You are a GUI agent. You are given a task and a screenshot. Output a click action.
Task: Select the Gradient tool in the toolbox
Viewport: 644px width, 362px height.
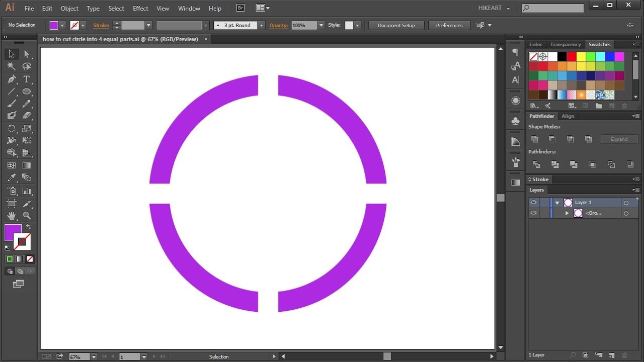click(x=27, y=165)
